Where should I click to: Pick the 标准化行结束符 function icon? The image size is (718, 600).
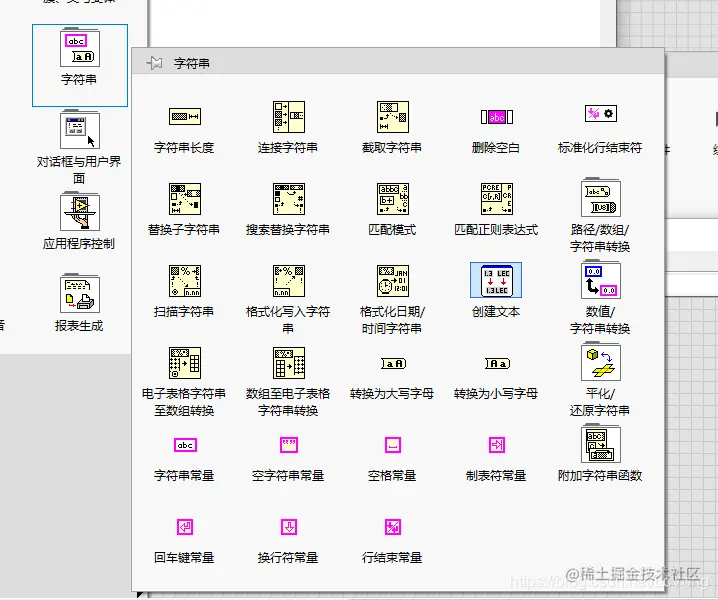point(601,114)
